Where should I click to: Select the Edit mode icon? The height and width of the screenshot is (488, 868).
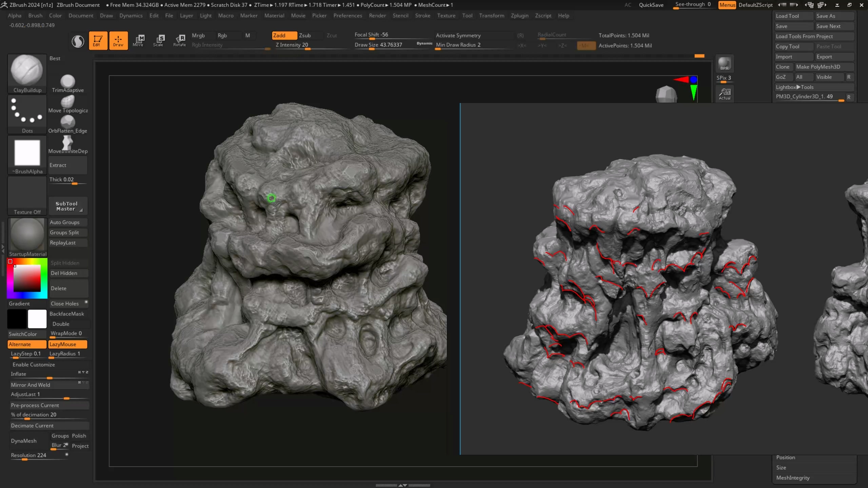pos(98,41)
